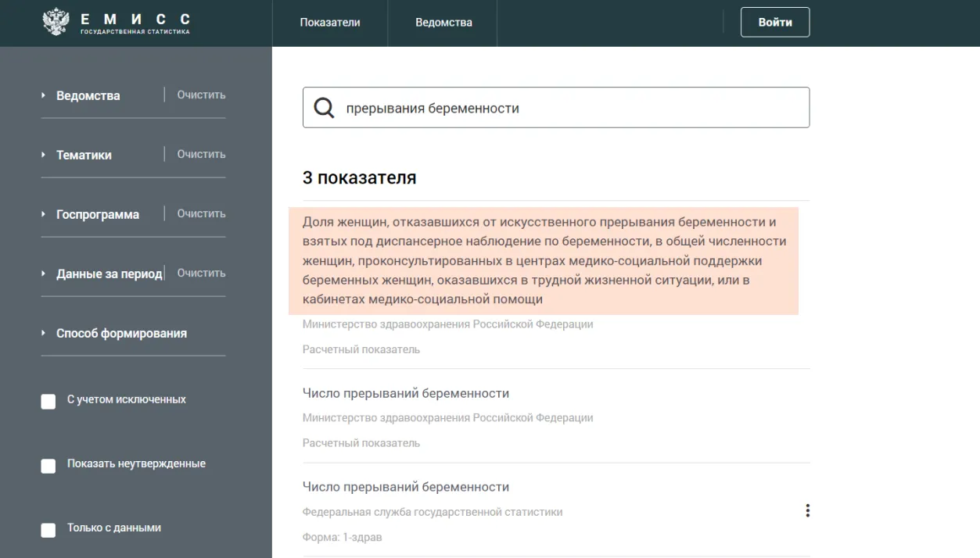Open the highlighted 'Доля женщин, отказавшихся' indicator

(544, 260)
